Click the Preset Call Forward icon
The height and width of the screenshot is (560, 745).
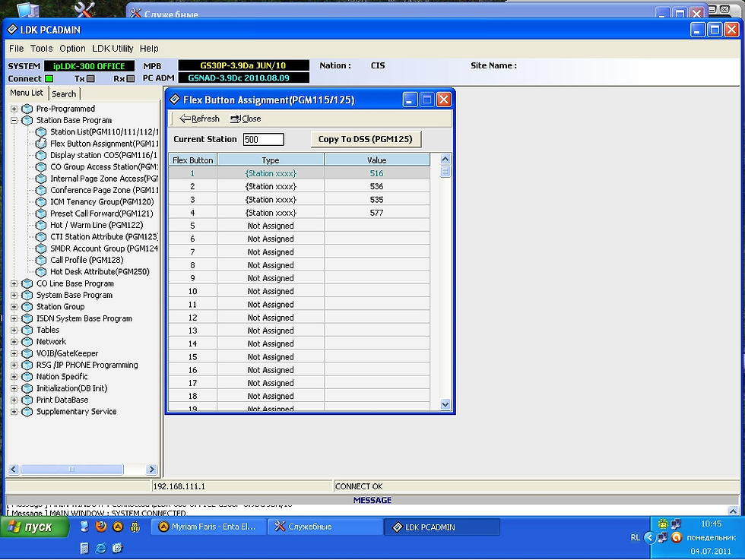(x=41, y=214)
